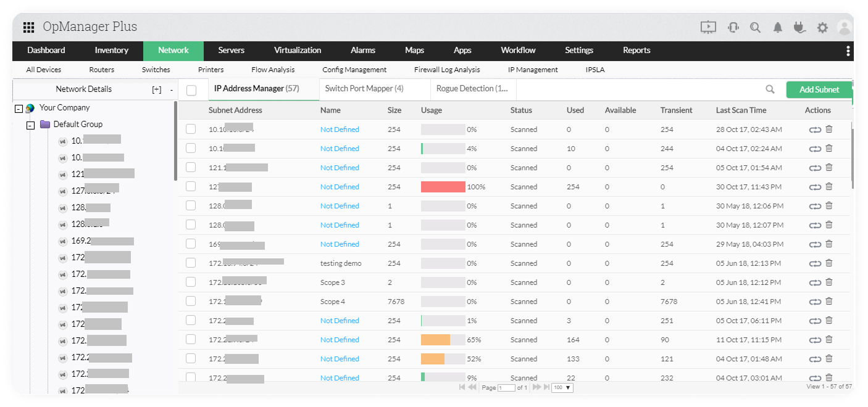Screen dimensions: 868x407
Task: Open the headset support icon
Action: pos(733,27)
